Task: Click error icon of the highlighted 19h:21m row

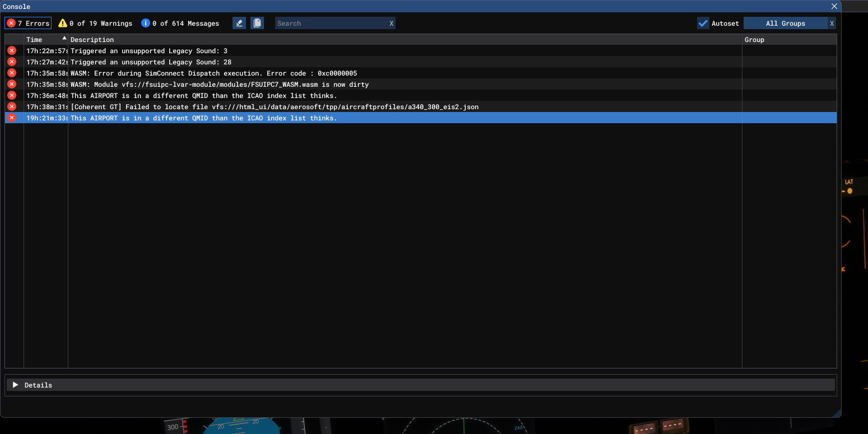Action: coord(12,118)
